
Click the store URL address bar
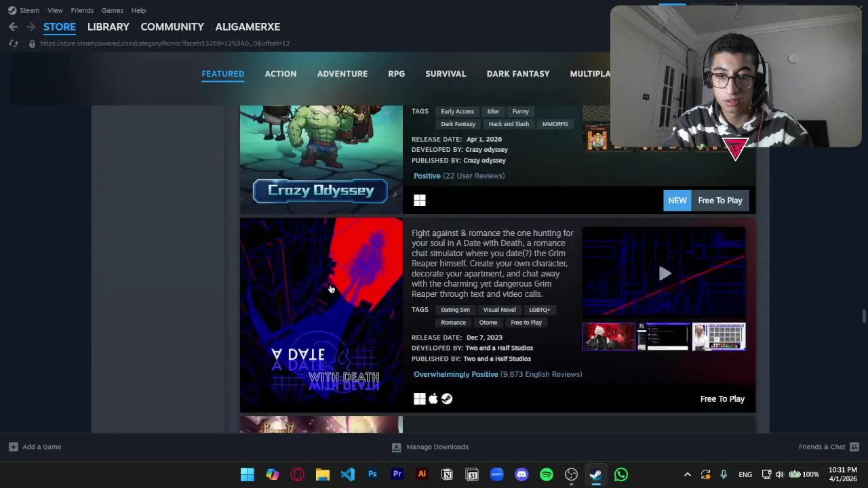[165, 43]
